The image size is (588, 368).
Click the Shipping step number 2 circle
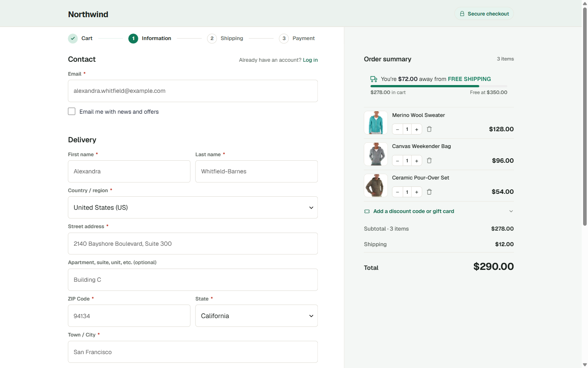(x=212, y=38)
